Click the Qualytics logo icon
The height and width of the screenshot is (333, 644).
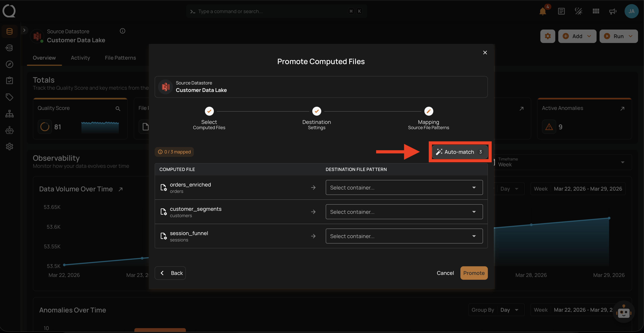pyautogui.click(x=9, y=11)
